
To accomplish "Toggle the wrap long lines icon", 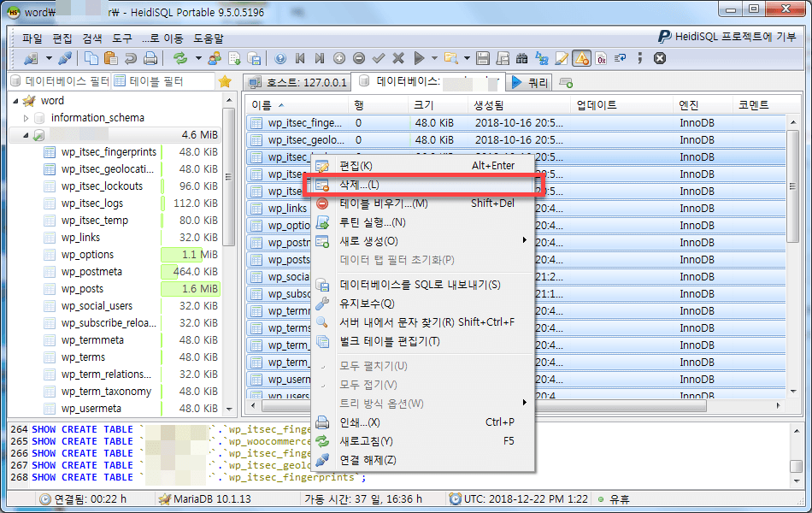I will (620, 58).
